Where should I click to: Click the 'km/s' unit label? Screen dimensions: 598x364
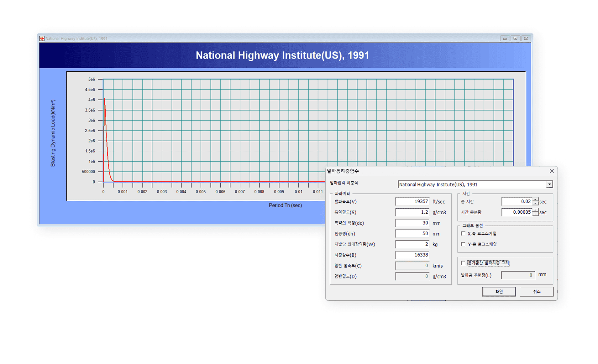[438, 266]
